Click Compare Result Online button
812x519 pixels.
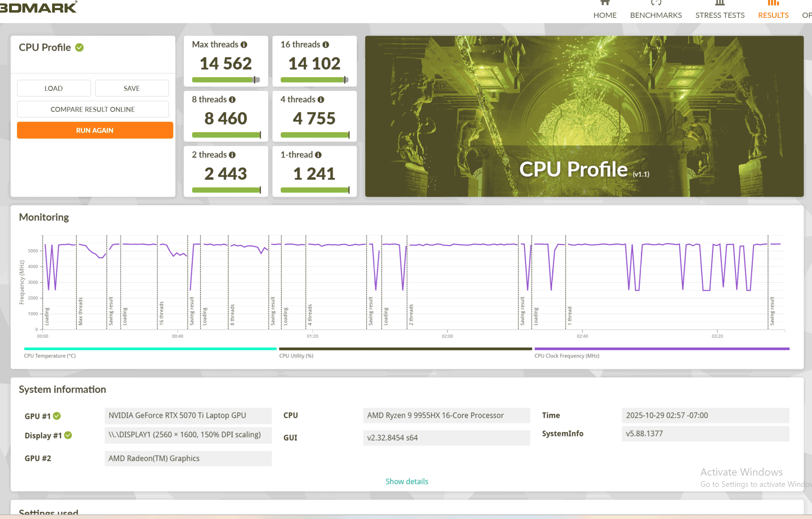pos(93,110)
